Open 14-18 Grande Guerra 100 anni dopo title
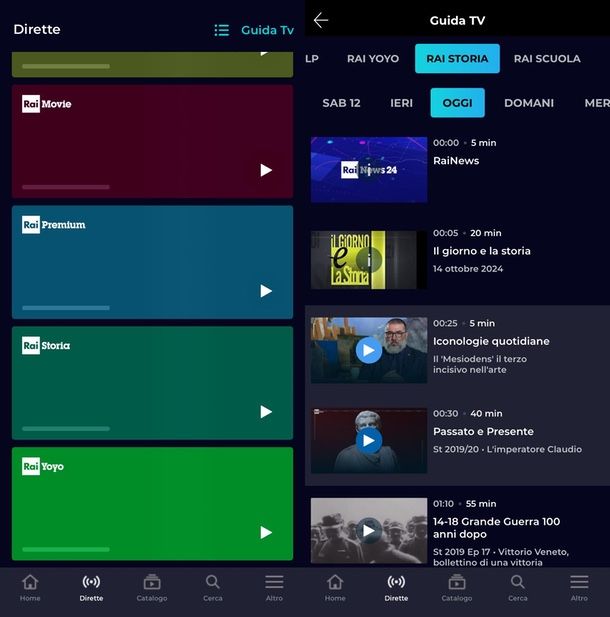Viewport: 610px width, 617px height. click(x=496, y=528)
